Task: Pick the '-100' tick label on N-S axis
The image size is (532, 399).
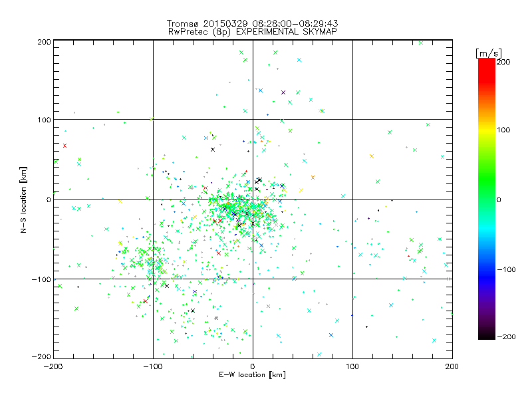Action: 41,279
